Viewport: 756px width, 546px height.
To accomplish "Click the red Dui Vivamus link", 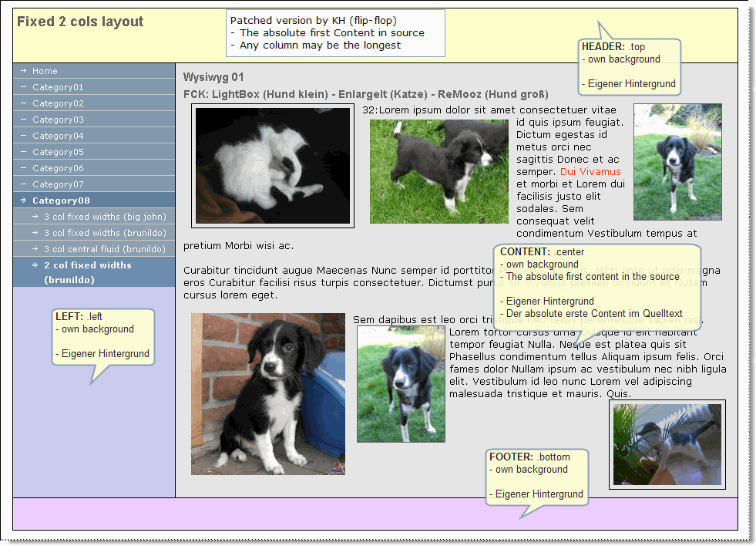I will pyautogui.click(x=590, y=172).
